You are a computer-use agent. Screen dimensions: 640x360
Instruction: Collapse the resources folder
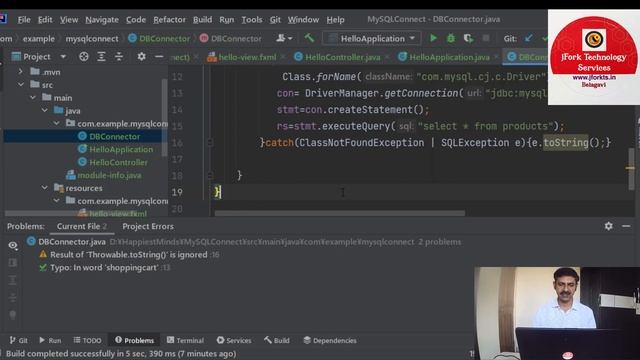(x=44, y=188)
